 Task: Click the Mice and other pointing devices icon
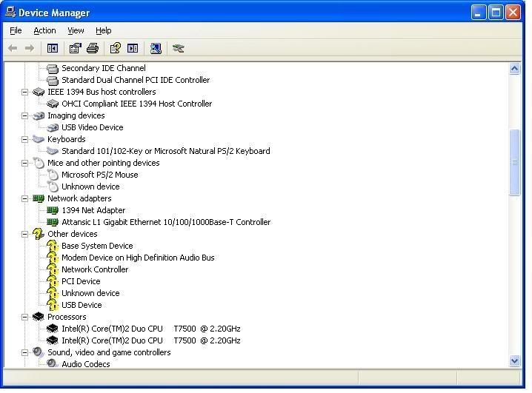(x=39, y=163)
